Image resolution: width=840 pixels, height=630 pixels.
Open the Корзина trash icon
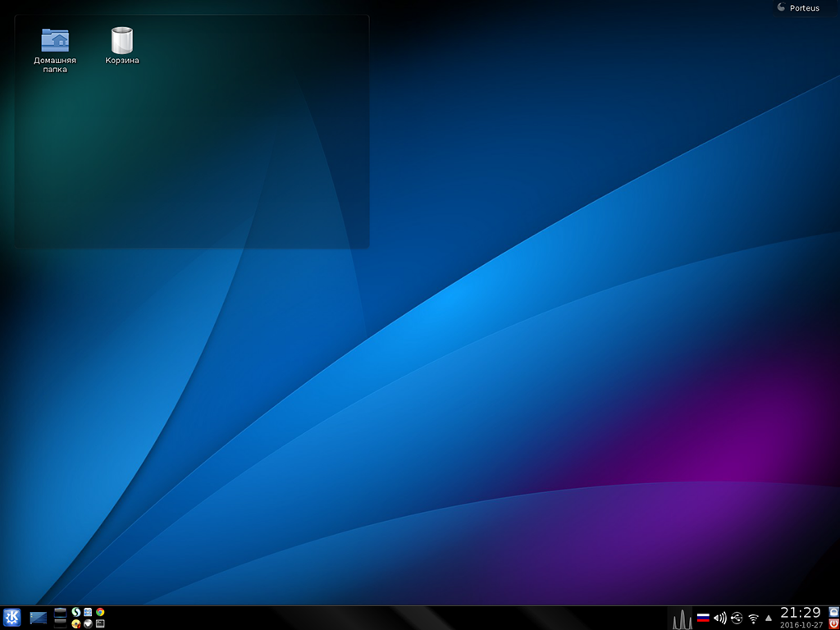click(122, 46)
